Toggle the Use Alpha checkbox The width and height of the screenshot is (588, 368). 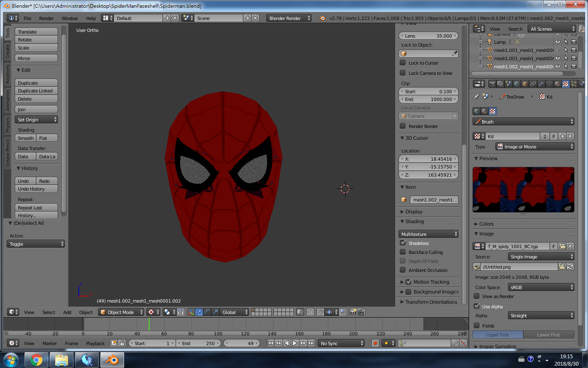[x=477, y=306]
